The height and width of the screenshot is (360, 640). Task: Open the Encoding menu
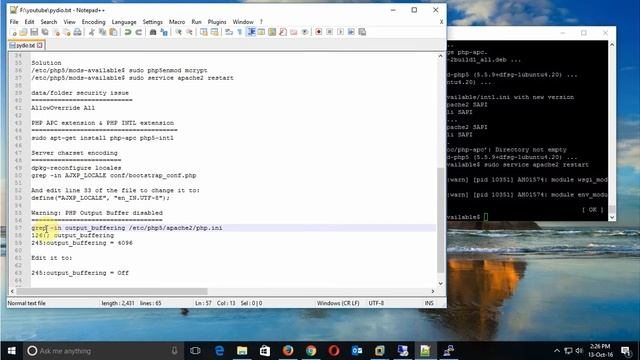point(93,22)
